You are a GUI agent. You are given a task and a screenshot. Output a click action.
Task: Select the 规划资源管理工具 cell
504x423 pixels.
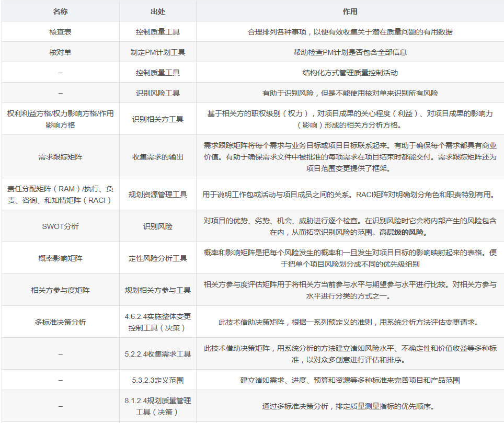[158, 194]
